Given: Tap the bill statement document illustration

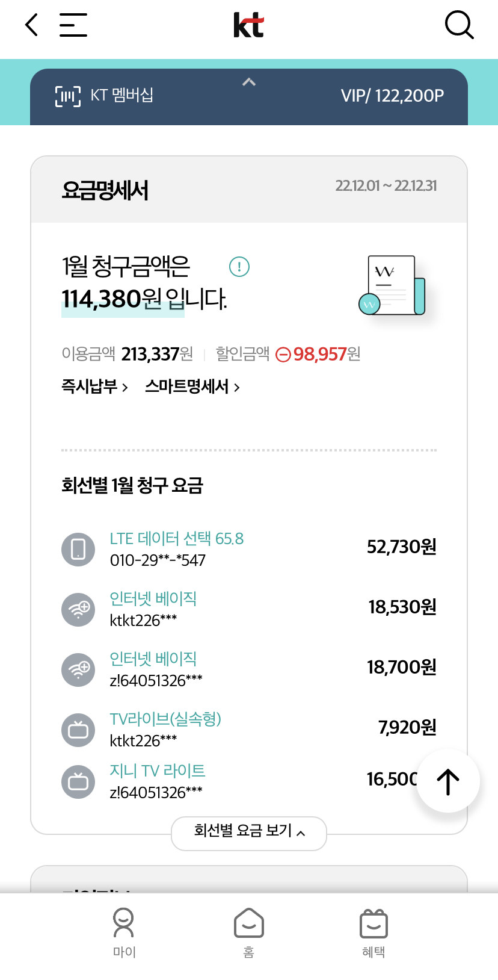Looking at the screenshot, I should pos(393,285).
